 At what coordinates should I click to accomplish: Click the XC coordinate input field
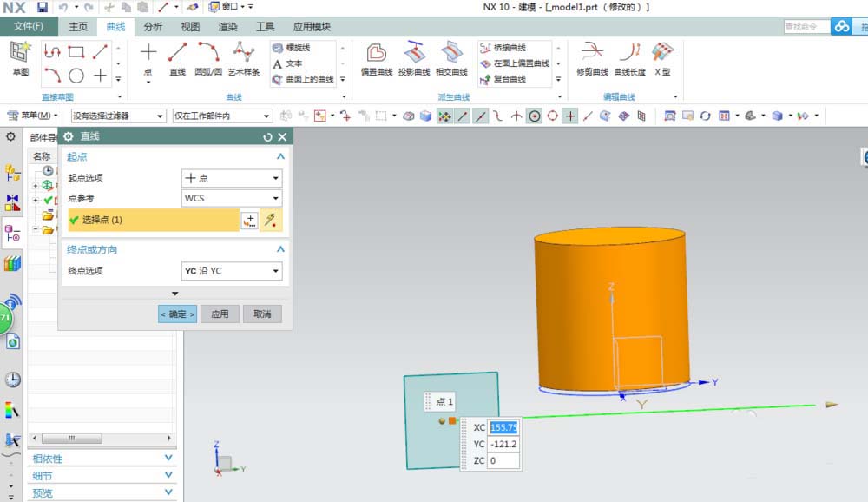(504, 427)
